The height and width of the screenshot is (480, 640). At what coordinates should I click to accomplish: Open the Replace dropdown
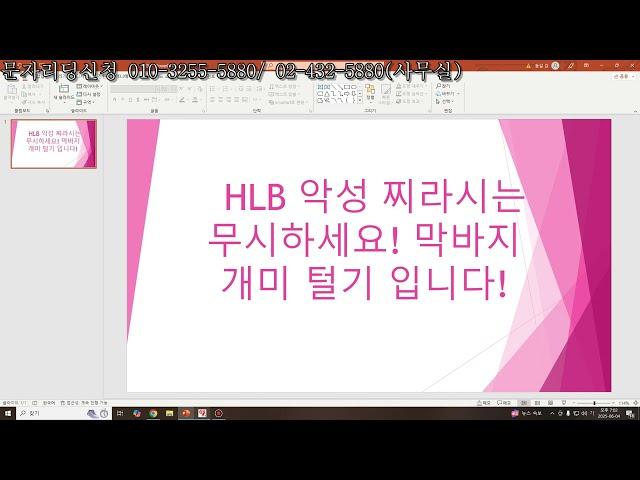[447, 94]
